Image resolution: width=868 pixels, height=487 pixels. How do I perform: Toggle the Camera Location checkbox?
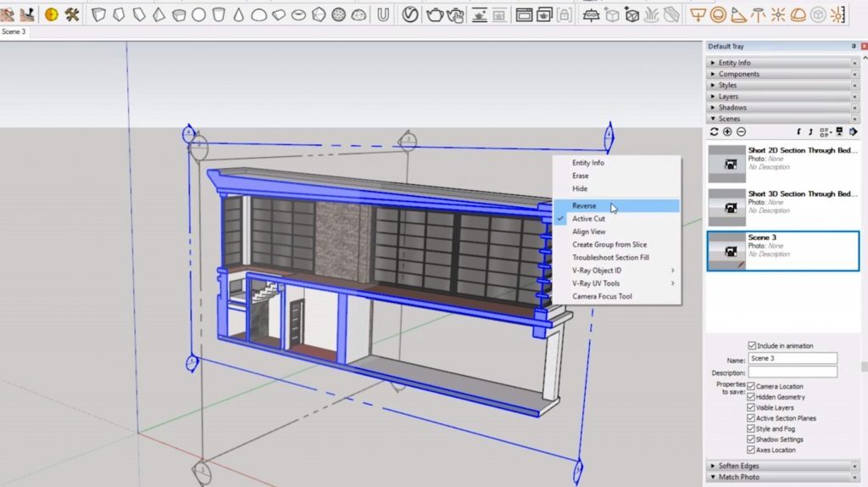point(751,386)
